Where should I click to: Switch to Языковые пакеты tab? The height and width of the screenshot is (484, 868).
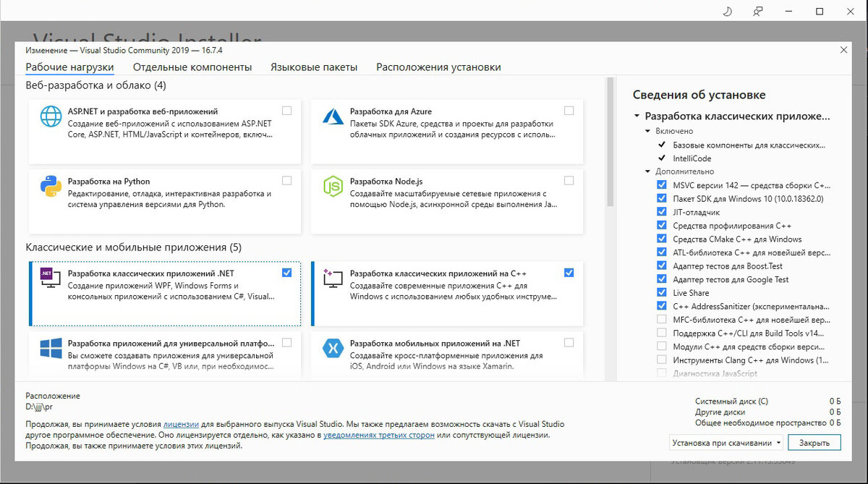pos(314,67)
